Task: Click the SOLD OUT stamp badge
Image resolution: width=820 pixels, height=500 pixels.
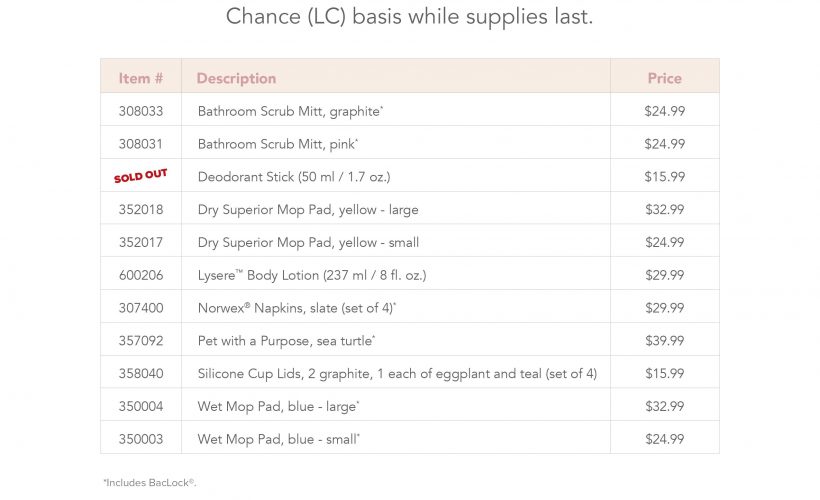Action: tap(140, 176)
